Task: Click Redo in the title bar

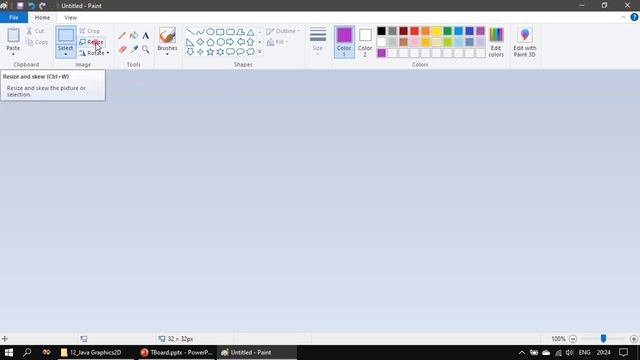Action: click(x=42, y=6)
